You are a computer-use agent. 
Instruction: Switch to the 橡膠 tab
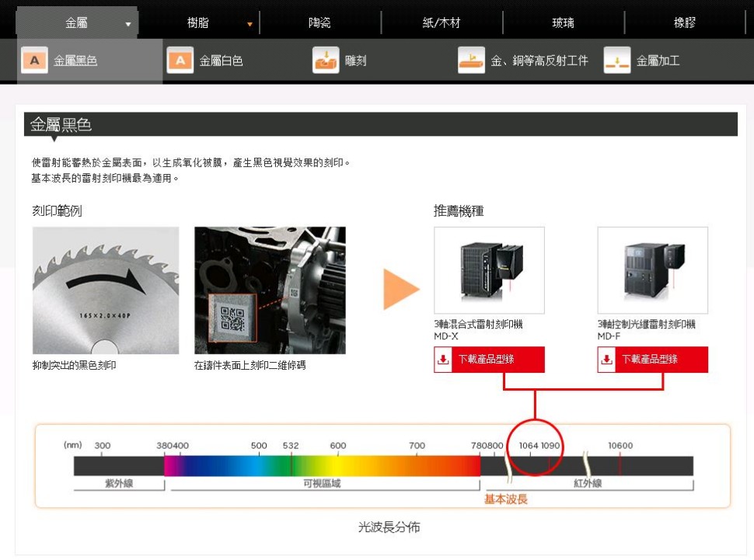(x=685, y=23)
